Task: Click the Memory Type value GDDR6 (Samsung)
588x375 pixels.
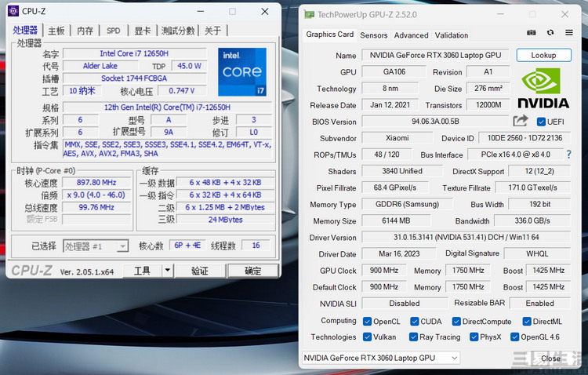Action: coord(407,204)
